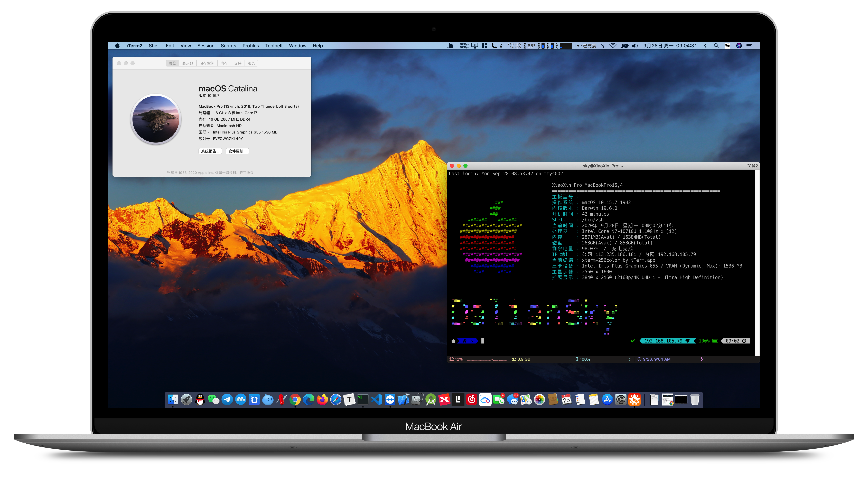Expand collapsed menu bar chevron
The width and height of the screenshot is (868, 477).
[x=705, y=46]
